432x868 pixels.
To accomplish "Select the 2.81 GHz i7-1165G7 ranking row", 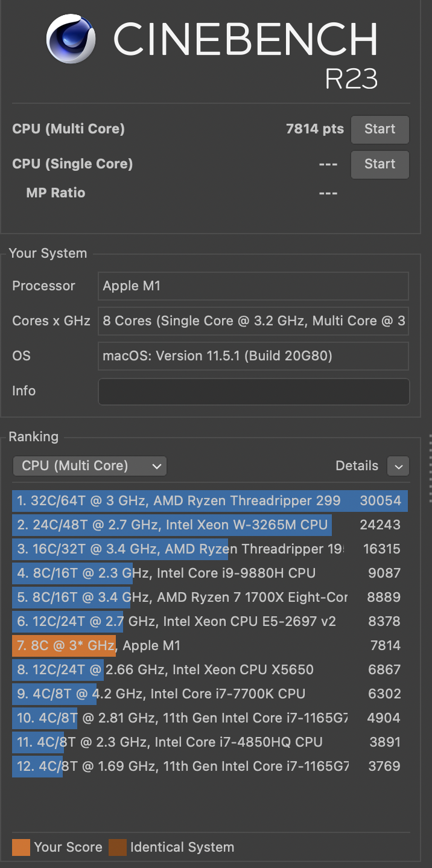I will point(210,718).
